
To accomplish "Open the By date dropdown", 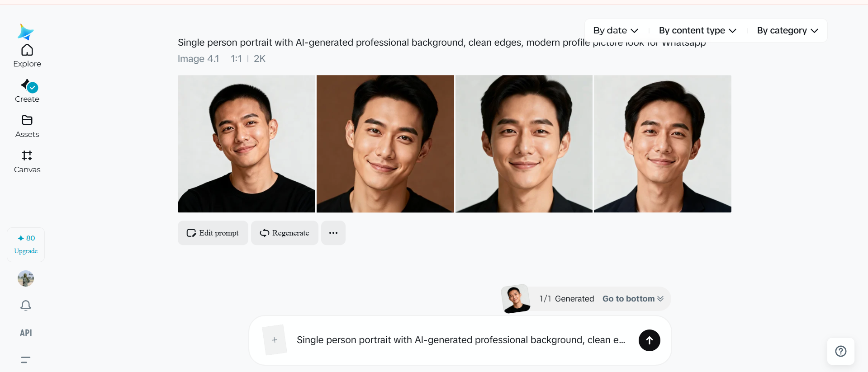I will click(615, 31).
